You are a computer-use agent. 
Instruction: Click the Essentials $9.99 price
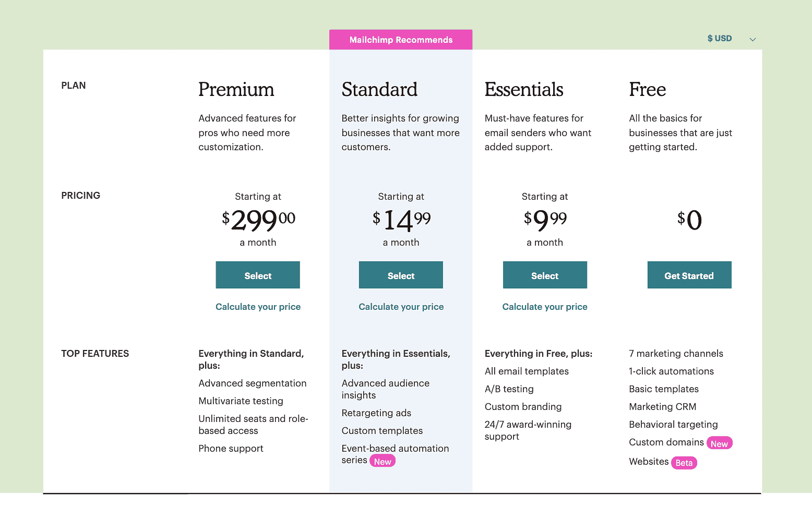545,220
